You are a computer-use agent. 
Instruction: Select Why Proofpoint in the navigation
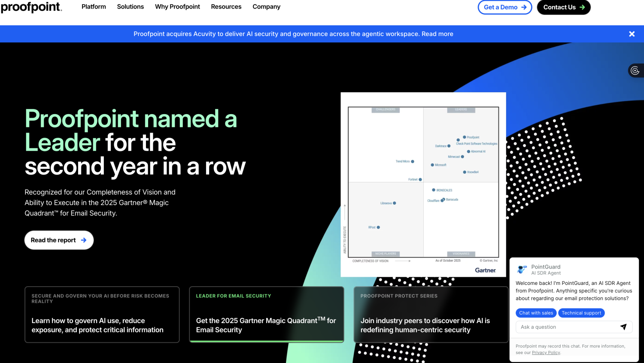pos(177,7)
